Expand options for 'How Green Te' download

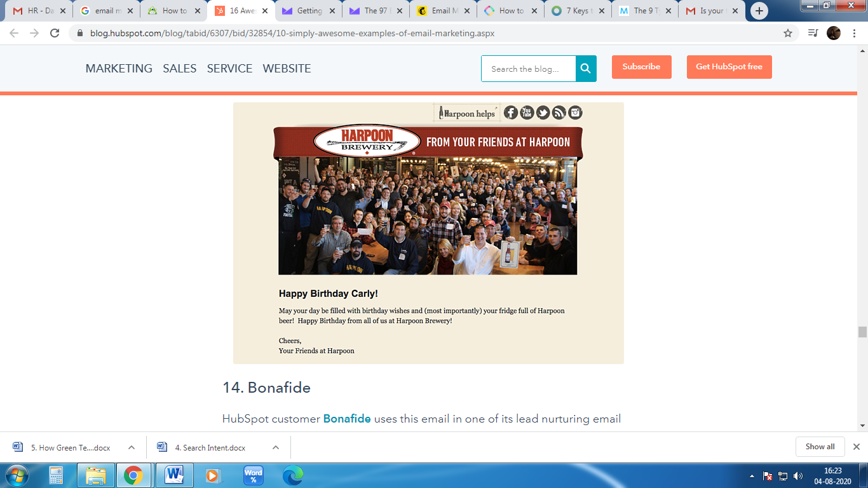click(132, 447)
